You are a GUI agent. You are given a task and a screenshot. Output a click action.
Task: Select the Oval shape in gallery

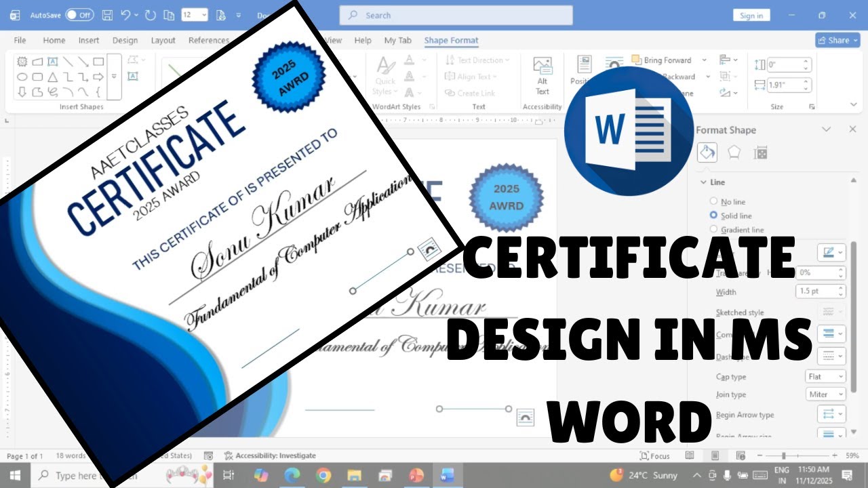[22, 77]
